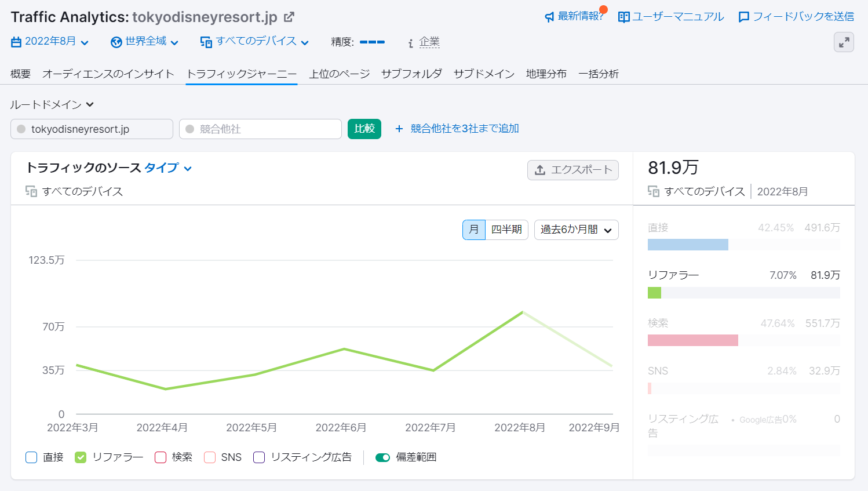Select the 直接 row in traffic sources
Viewport: 868px width, 491px height.
(744, 237)
